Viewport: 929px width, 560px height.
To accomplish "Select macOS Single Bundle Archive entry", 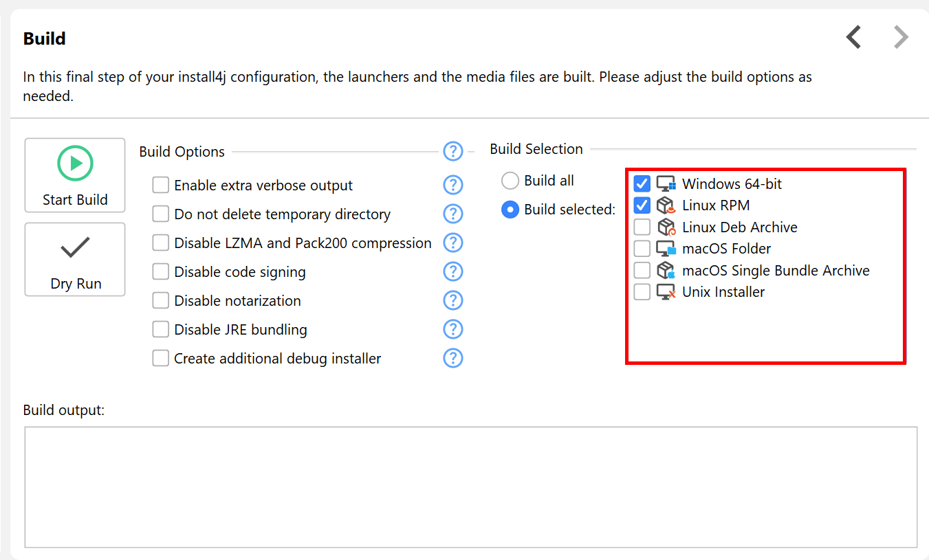I will [x=775, y=271].
